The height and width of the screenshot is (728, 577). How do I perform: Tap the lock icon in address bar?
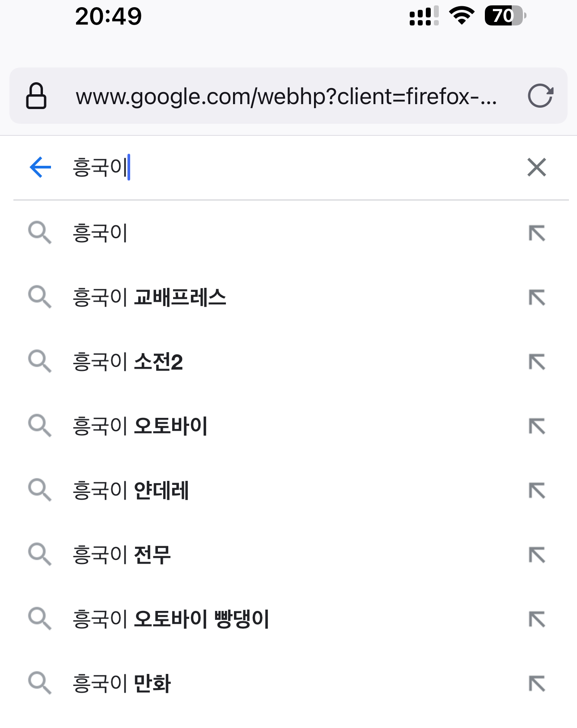[x=36, y=96]
